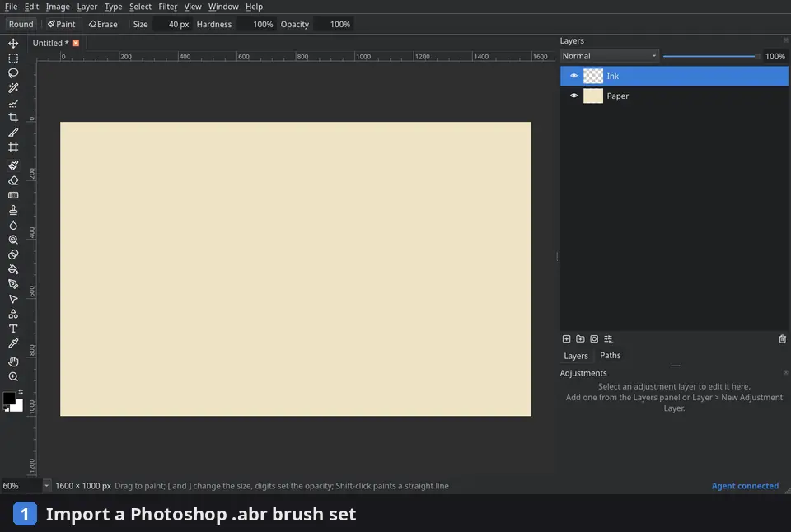Select the overlapping circles tool

click(13, 254)
